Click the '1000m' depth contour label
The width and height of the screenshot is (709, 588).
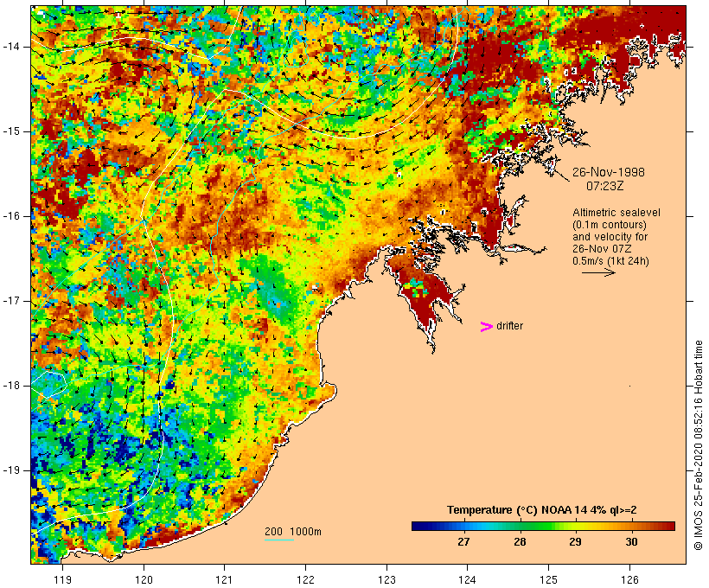pos(306,532)
